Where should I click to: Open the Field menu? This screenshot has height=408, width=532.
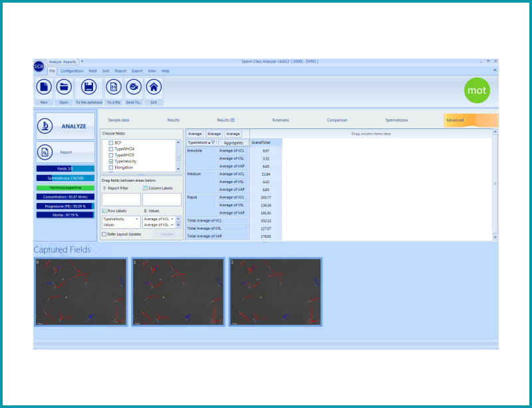(x=92, y=71)
